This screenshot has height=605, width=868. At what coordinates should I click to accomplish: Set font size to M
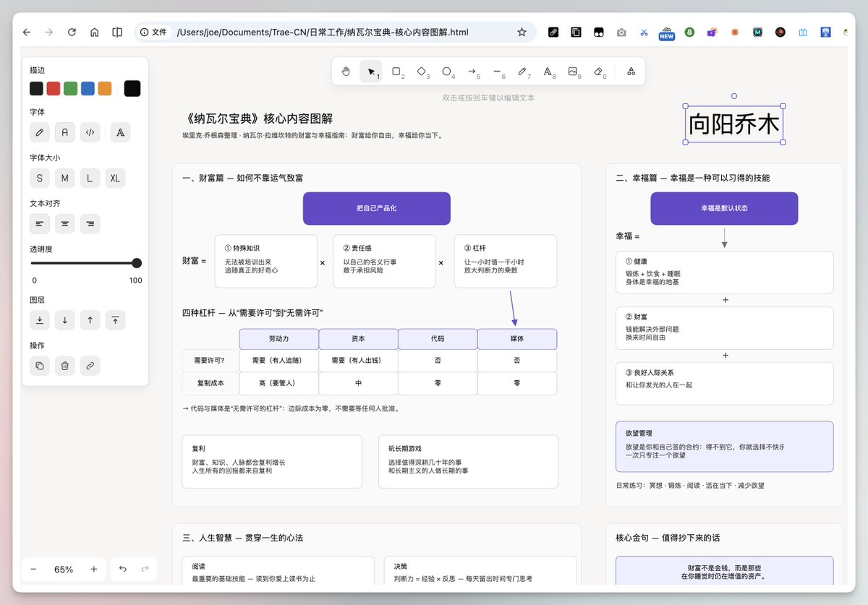(65, 178)
